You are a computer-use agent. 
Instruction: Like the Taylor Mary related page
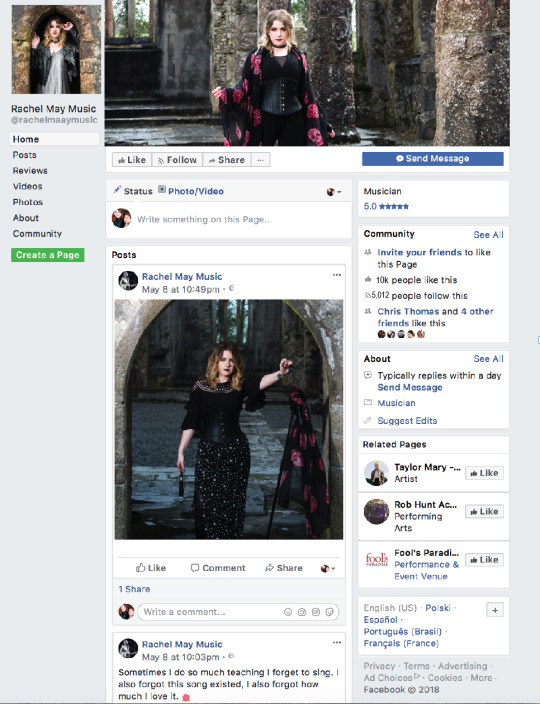pos(484,473)
